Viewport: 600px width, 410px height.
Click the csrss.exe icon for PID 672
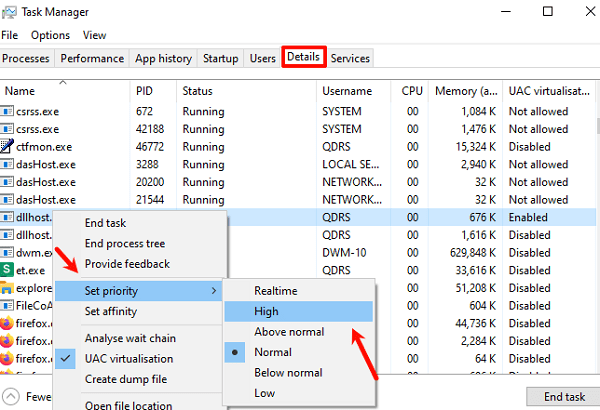pyautogui.click(x=7, y=111)
